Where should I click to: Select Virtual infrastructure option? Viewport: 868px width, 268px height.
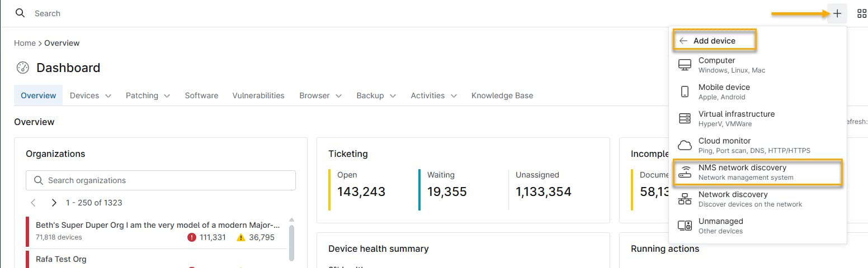click(x=736, y=118)
